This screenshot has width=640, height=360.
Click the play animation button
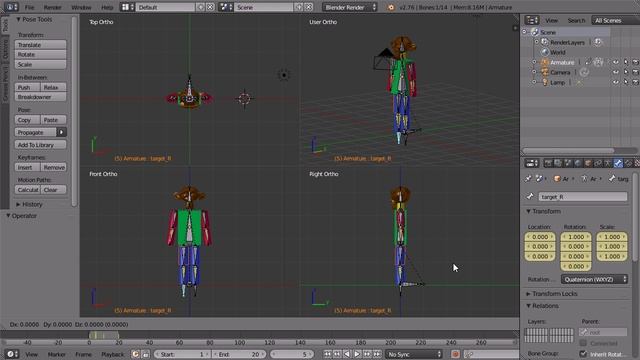[357, 354]
